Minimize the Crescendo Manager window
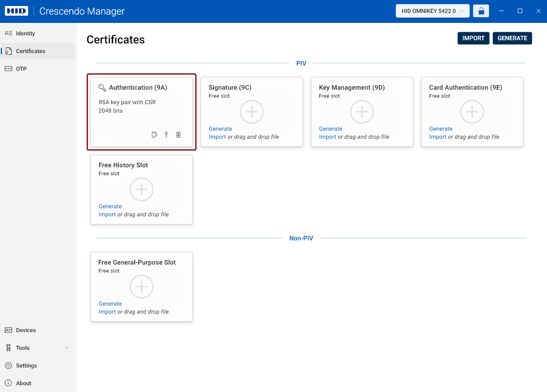Screen dimensions: 547x392 coord(502,11)
